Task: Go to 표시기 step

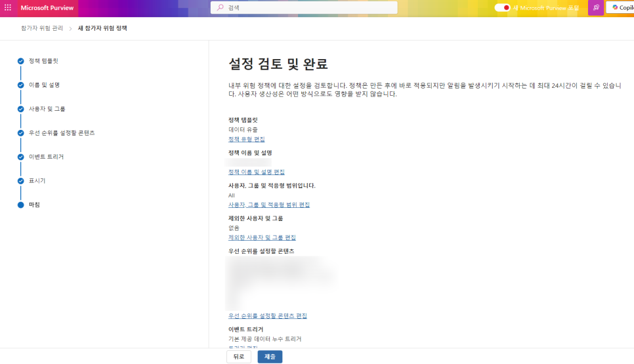Action: pos(37,181)
